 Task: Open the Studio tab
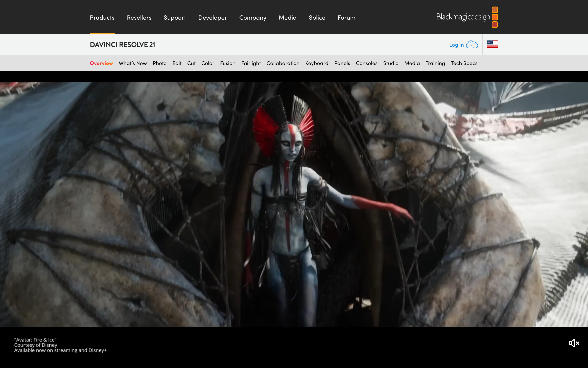pos(391,63)
